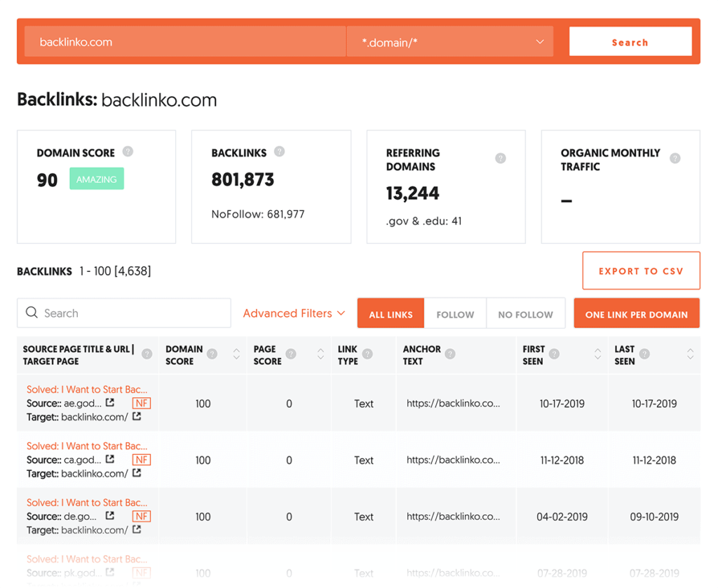
Task: Click help icon for Organic Monthly Traffic
Action: click(675, 158)
